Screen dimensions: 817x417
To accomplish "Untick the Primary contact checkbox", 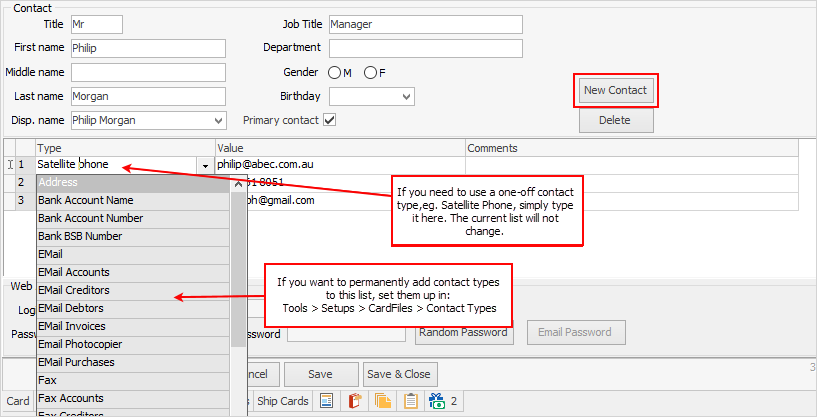I will click(x=329, y=120).
